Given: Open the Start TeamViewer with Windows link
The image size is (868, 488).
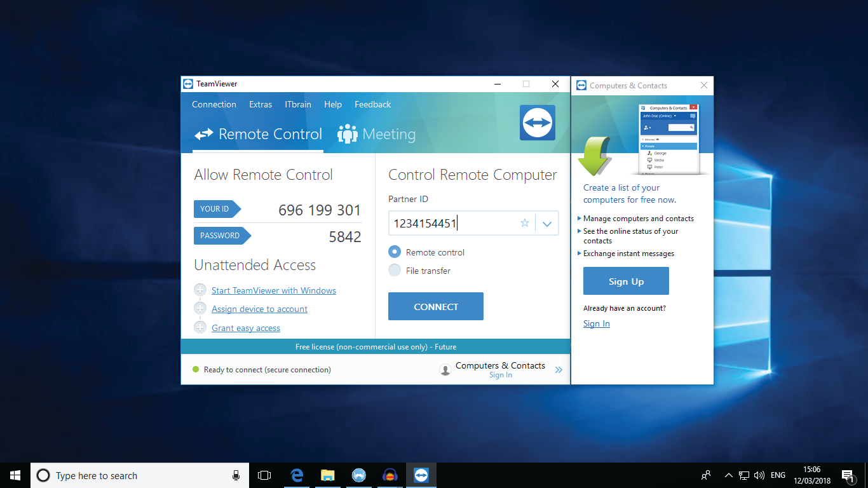Looking at the screenshot, I should [x=274, y=290].
